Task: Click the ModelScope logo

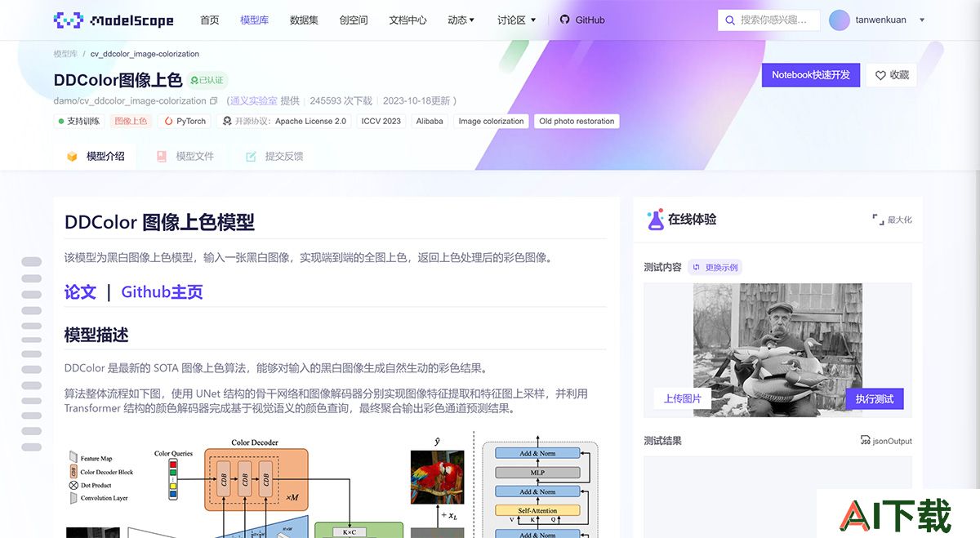Action: tap(113, 20)
